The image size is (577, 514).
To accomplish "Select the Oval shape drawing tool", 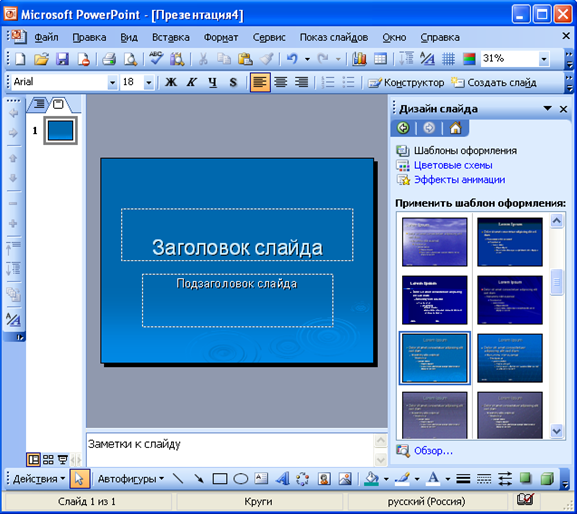I will point(241,479).
